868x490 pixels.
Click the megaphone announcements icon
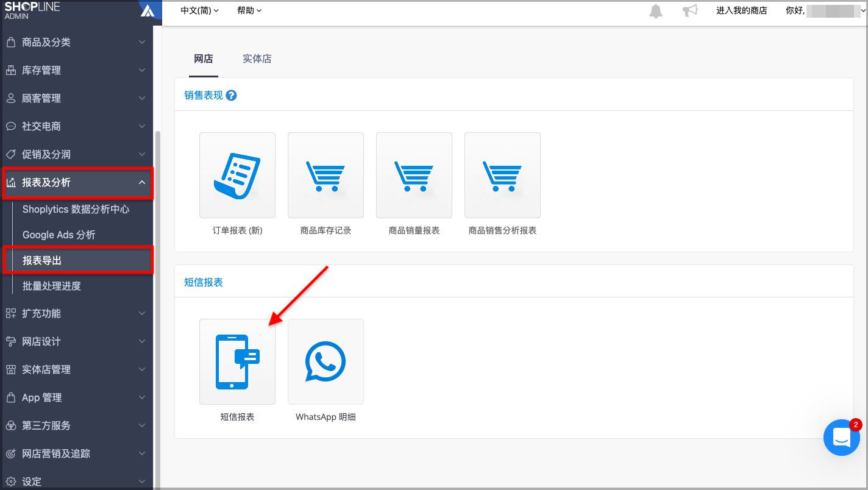[x=689, y=11]
